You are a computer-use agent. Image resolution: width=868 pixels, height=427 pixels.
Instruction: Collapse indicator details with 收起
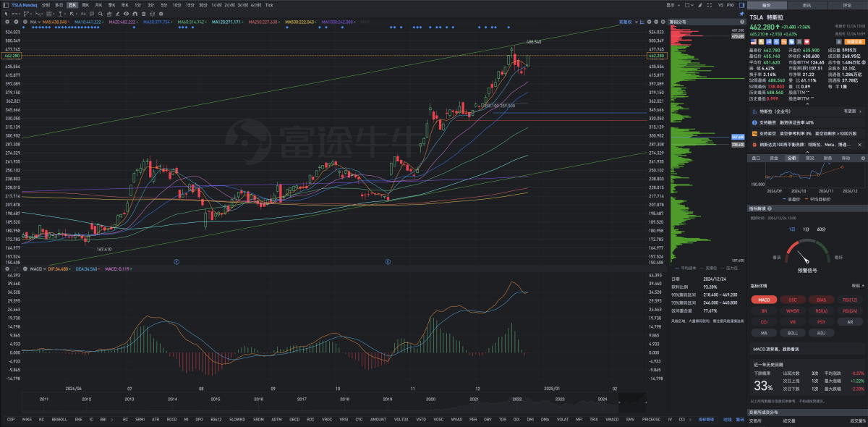[x=858, y=285]
